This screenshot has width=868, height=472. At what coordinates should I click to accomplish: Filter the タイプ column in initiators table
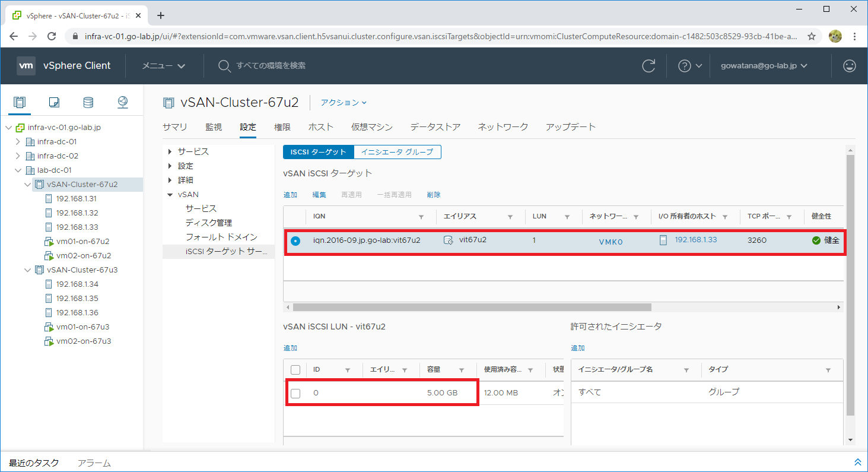click(x=828, y=370)
